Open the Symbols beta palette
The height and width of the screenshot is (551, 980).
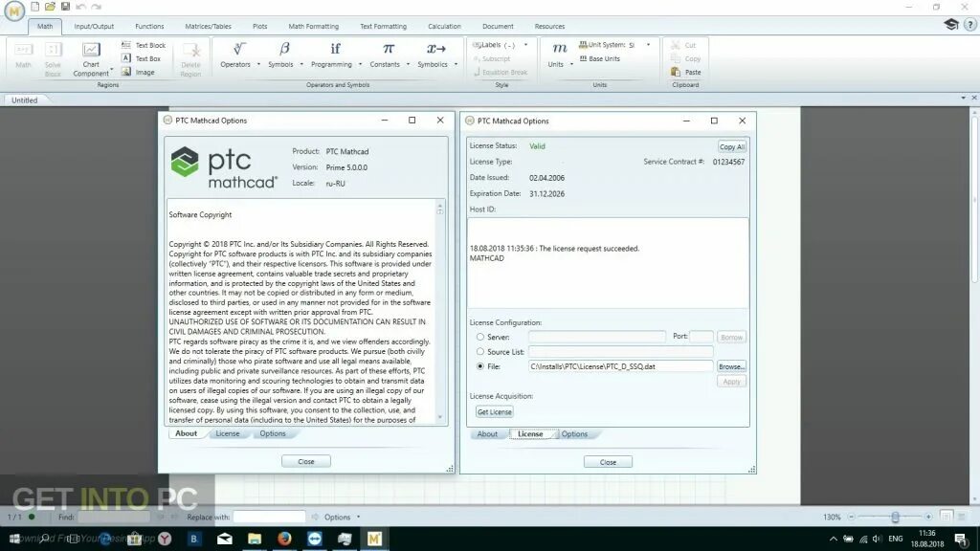281,55
